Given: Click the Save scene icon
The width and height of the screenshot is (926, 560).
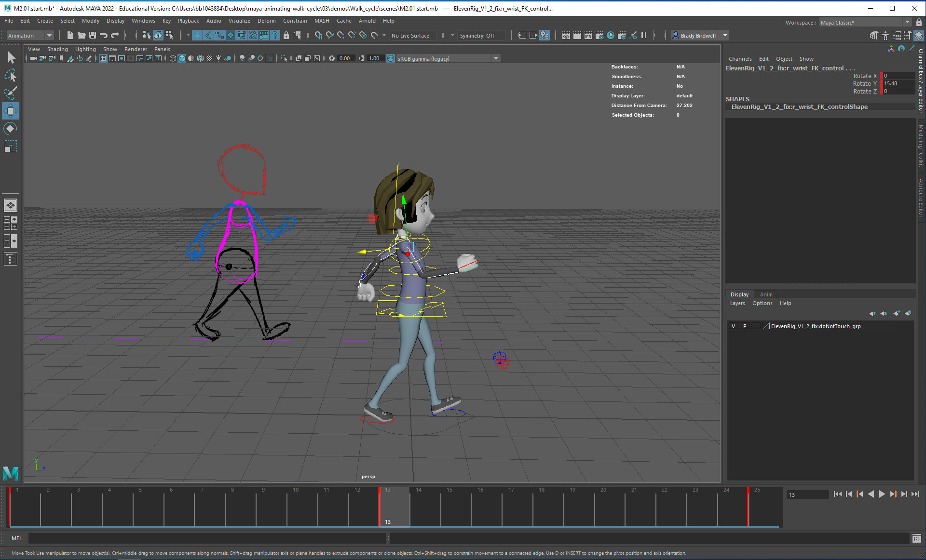Looking at the screenshot, I should coord(92,35).
